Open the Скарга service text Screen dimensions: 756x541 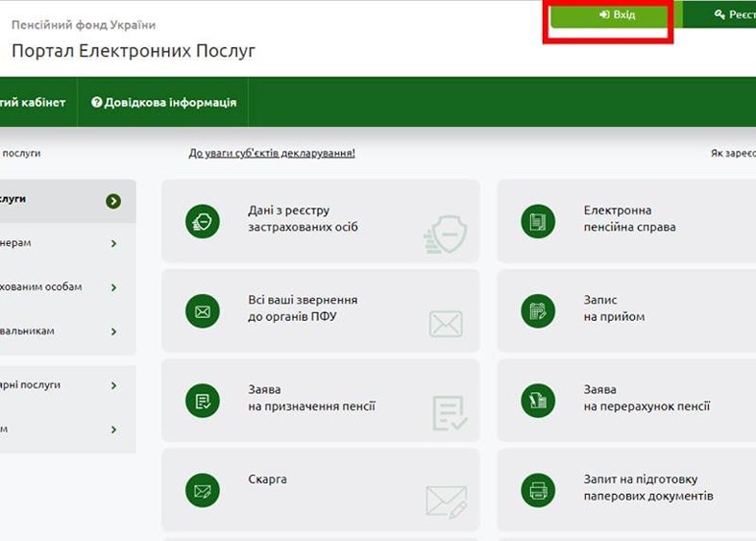268,480
